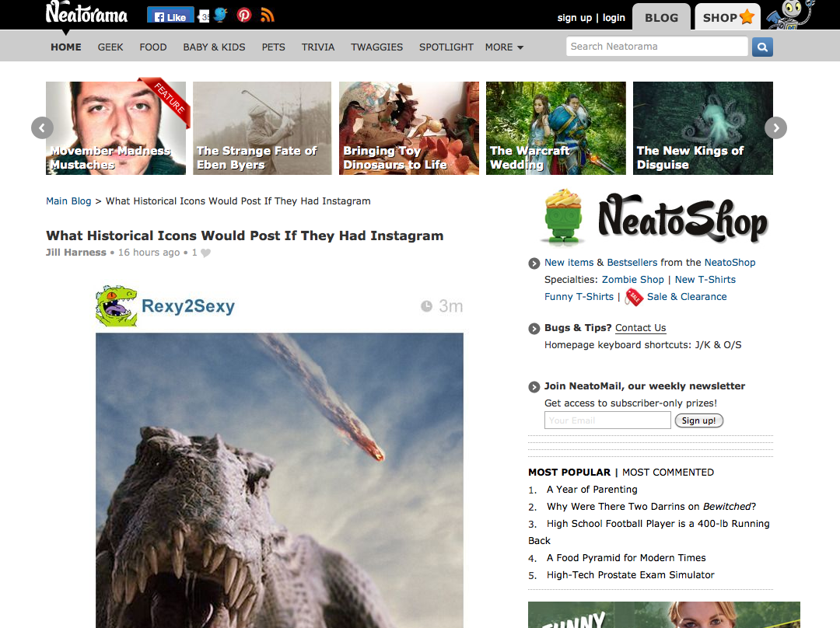Click the Your Email input box
This screenshot has height=628, width=840.
coord(607,420)
